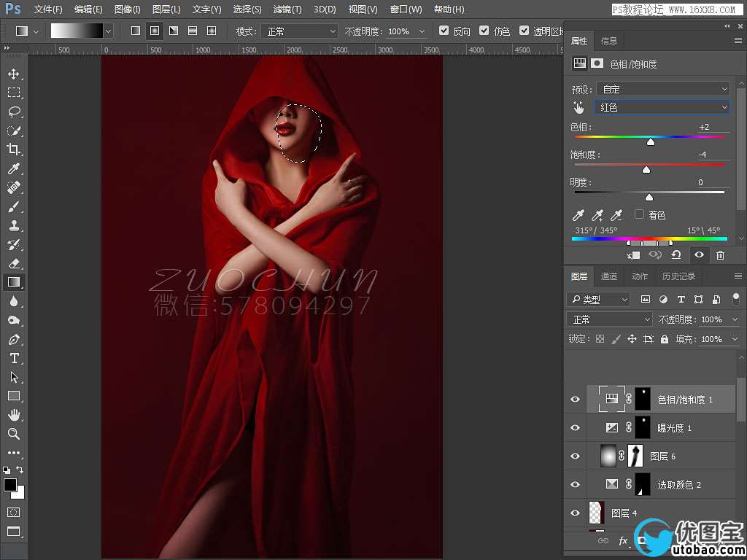Open the 红色 color range dropdown
Viewport: 747px width, 560px height.
(x=662, y=107)
